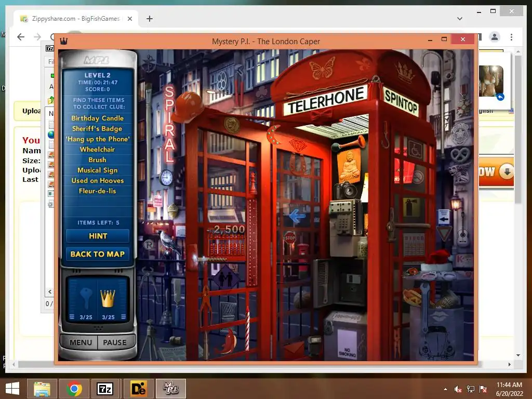Open Chrome profile avatar menu
Screen dimensions: 532x399
(x=495, y=37)
